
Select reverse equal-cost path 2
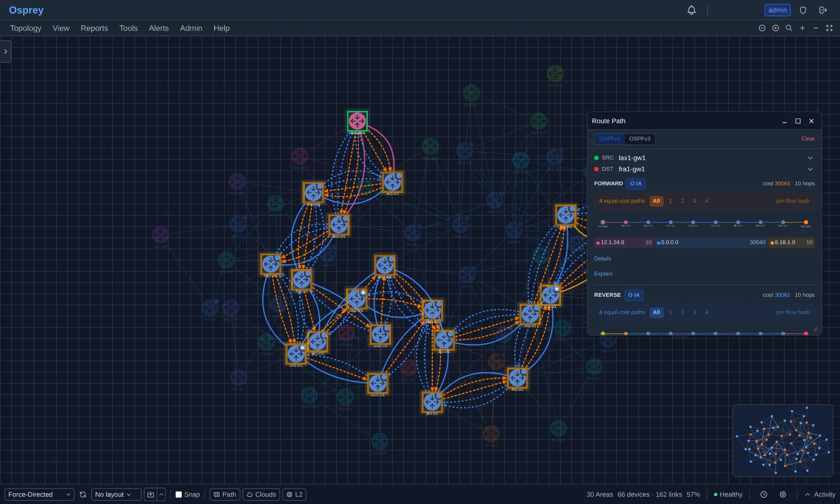[x=682, y=313]
